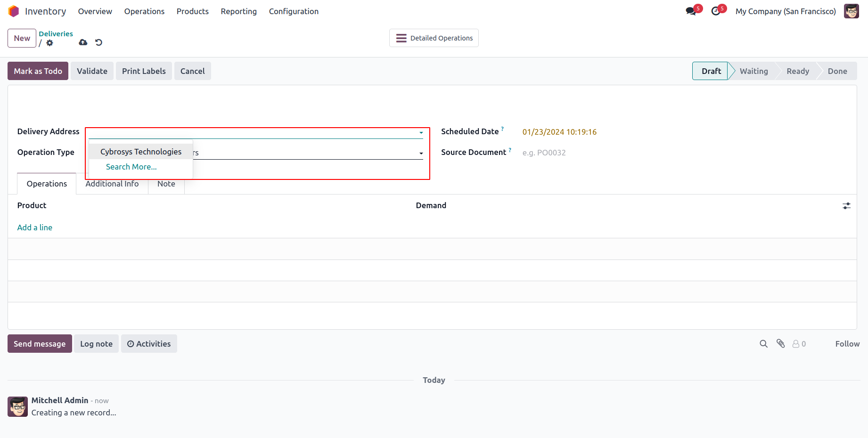Viewport: 868px width, 438px height.
Task: Open the gear actions icon near breadcrumb
Action: click(50, 43)
